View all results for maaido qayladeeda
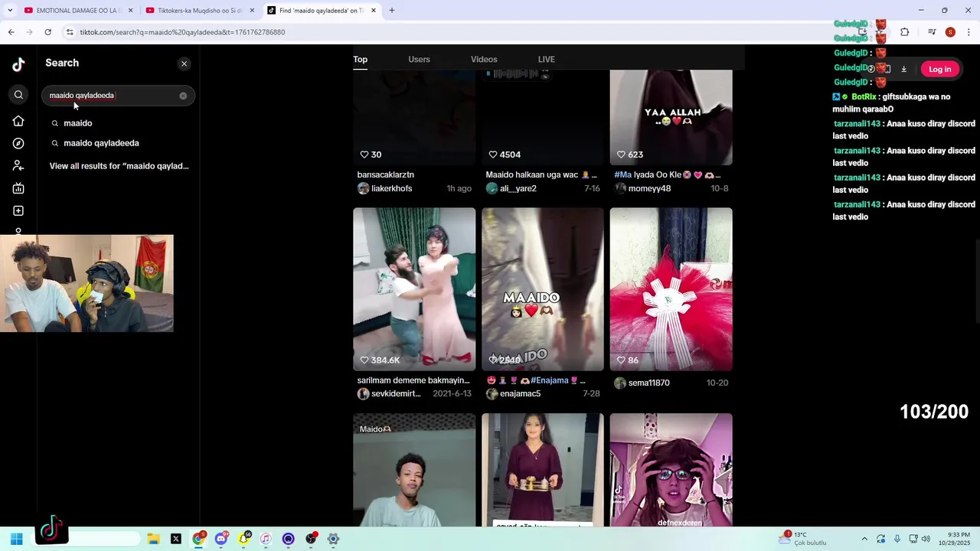 119,166
